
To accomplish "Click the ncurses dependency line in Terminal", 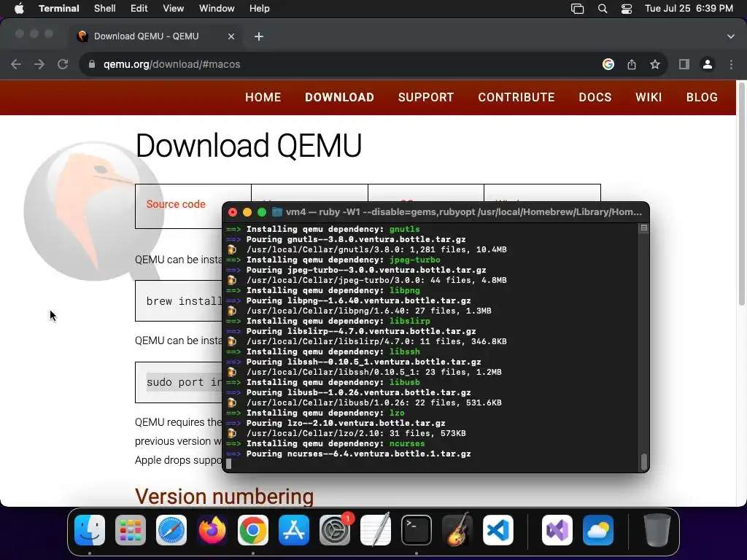I will click(x=325, y=443).
